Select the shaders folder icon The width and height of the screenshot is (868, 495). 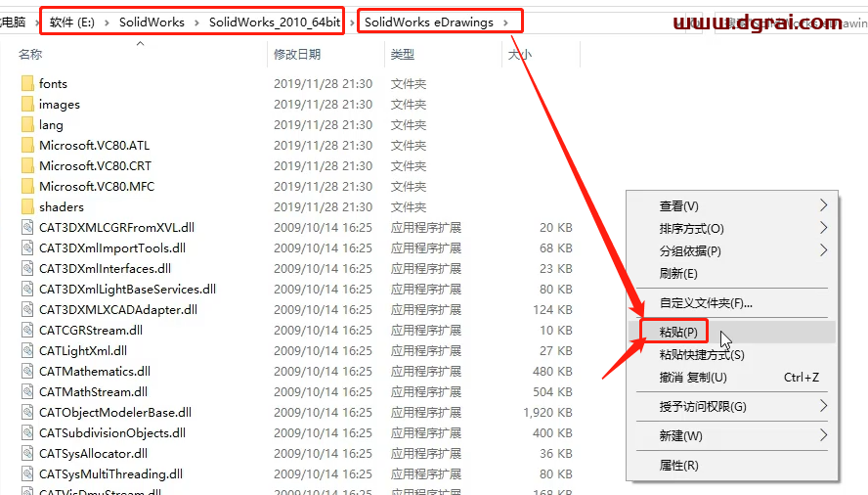(x=27, y=206)
